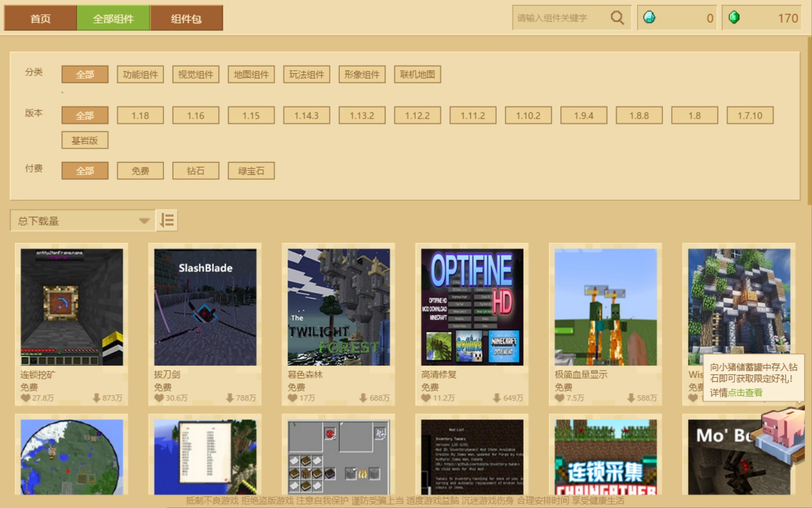The height and width of the screenshot is (508, 812).
Task: Click download icon on 高清修复 card
Action: (x=497, y=398)
